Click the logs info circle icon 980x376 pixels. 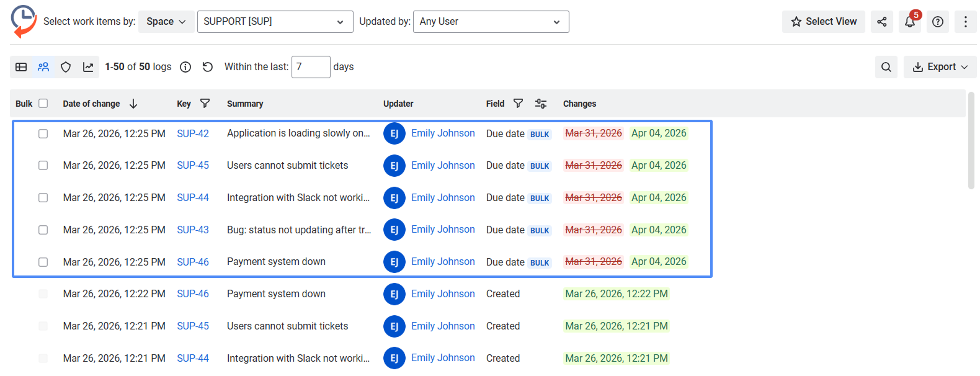[x=185, y=67]
